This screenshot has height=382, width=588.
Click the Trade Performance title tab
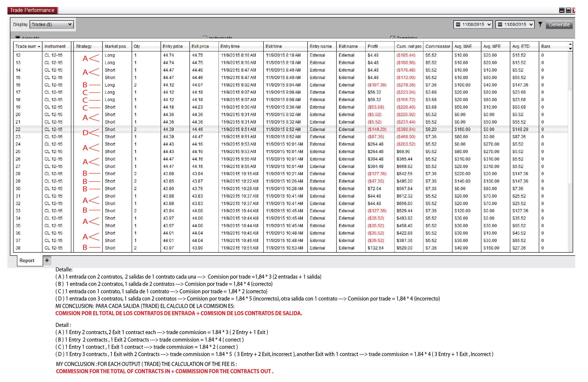pos(32,10)
